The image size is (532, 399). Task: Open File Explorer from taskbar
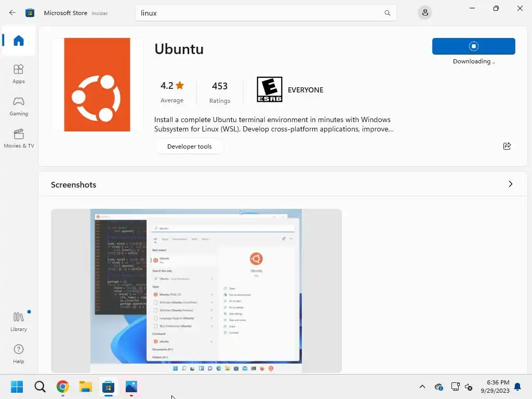[x=86, y=387]
